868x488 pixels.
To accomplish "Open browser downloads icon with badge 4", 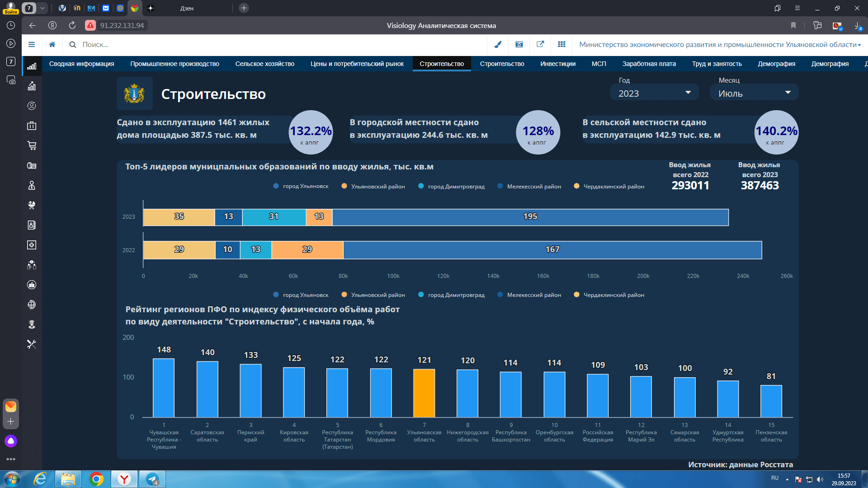I will pyautogui.click(x=857, y=26).
